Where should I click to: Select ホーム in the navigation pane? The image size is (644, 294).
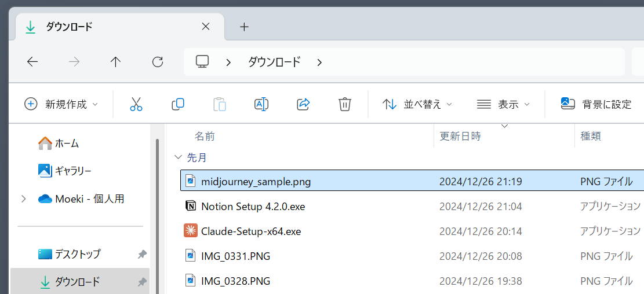click(x=66, y=143)
